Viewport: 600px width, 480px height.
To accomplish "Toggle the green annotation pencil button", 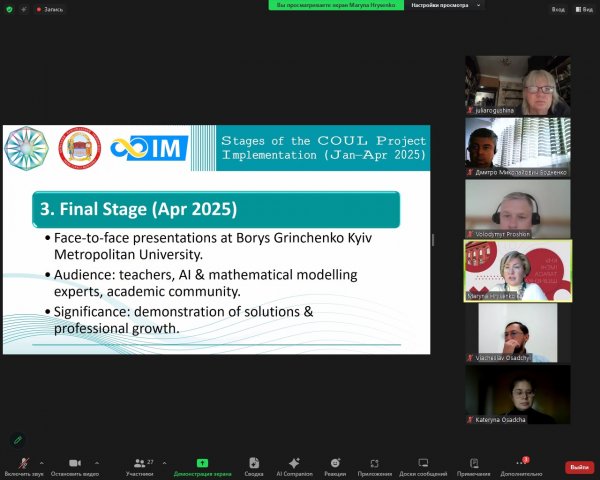I will [x=17, y=439].
